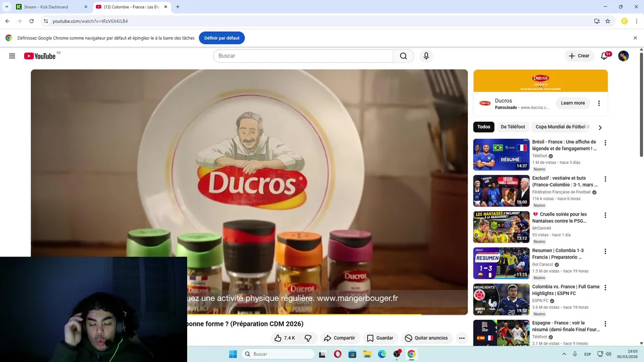Screen dimensions: 644x362
Task: Open Cruelle soirée pour les Nantaises thumbnail
Action: pos(501,227)
